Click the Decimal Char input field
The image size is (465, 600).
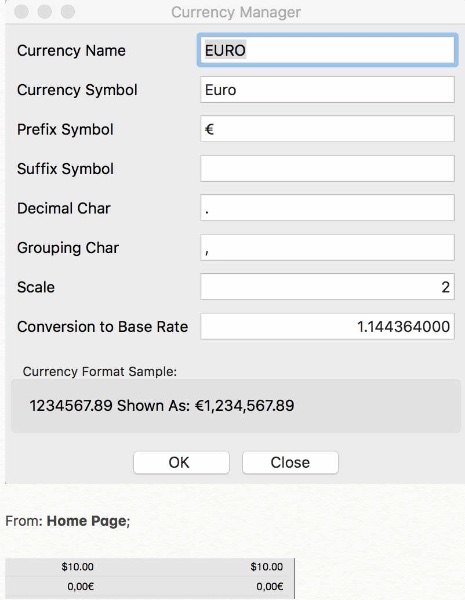327,208
